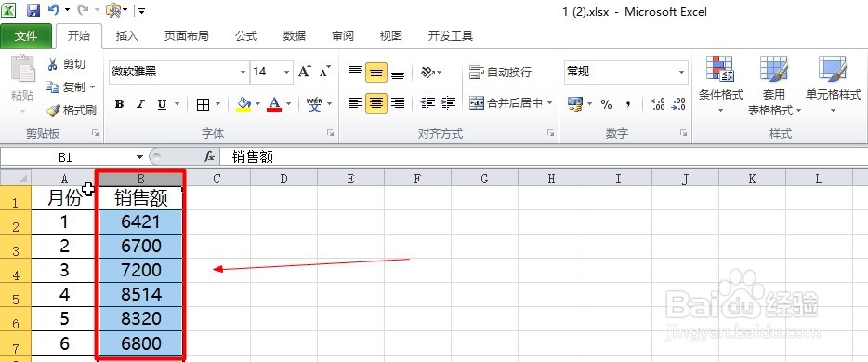
Task: Align text left
Action: [x=355, y=102]
